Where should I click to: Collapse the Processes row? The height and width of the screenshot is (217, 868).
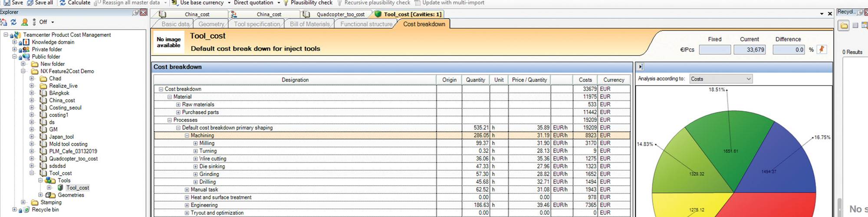[x=170, y=120]
